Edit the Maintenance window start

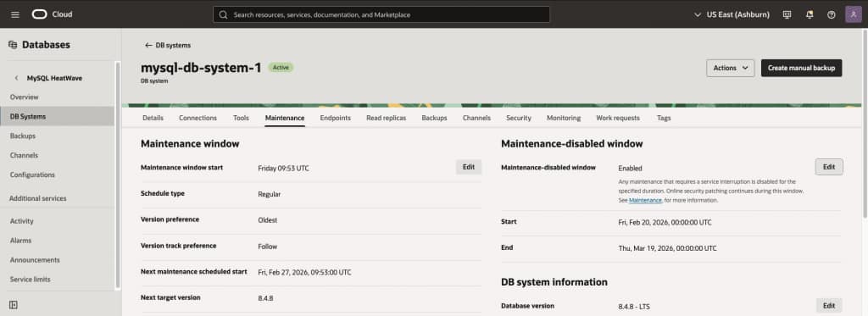(468, 167)
